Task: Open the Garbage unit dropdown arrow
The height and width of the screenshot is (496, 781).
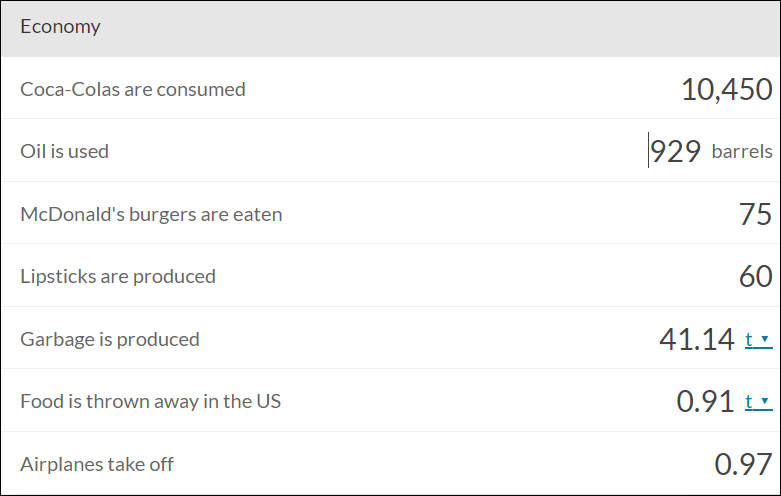Action: [765, 340]
